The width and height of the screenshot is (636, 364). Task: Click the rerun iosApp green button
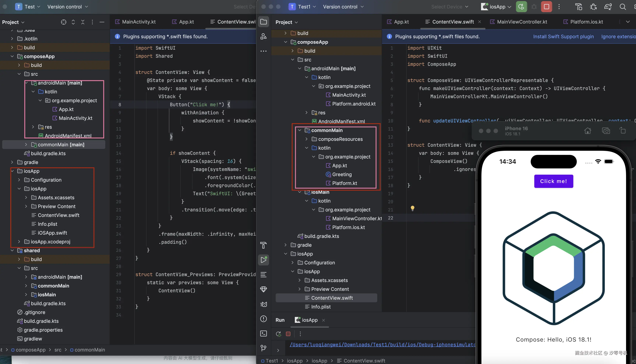click(x=521, y=7)
